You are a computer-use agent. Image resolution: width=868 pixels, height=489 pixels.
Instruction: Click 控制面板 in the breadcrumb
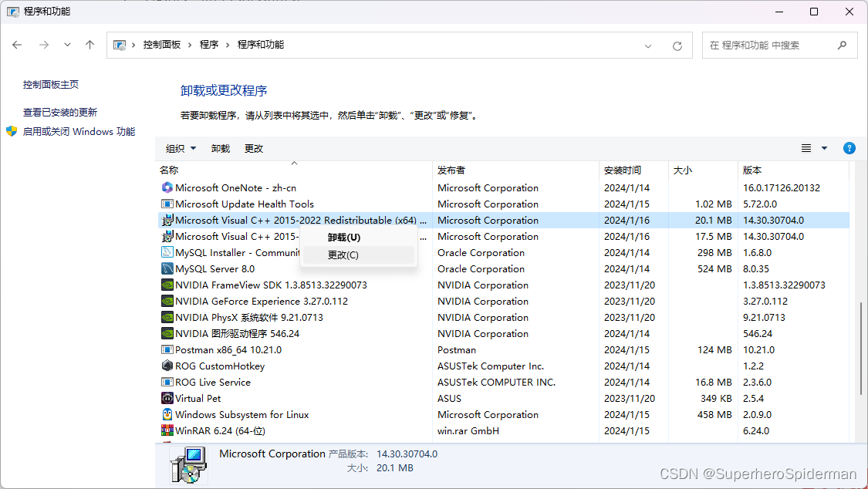coord(162,45)
